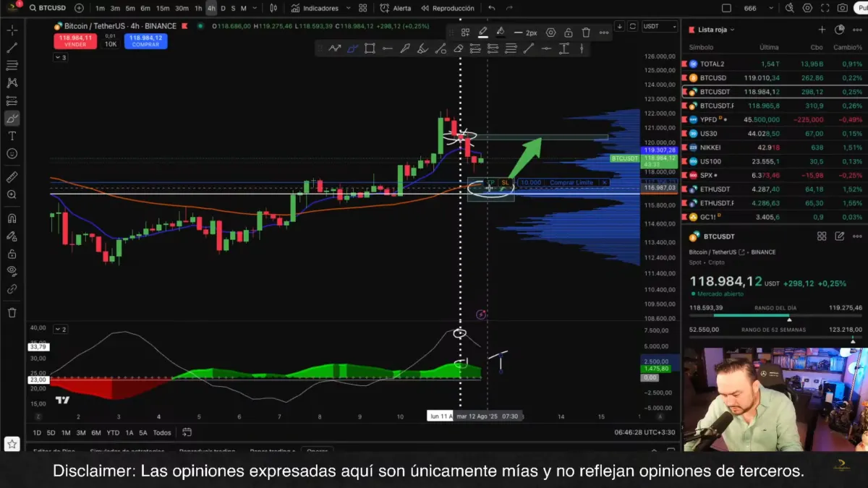Click the 10K order quantity field
868x488 pixels.
pyautogui.click(x=111, y=43)
